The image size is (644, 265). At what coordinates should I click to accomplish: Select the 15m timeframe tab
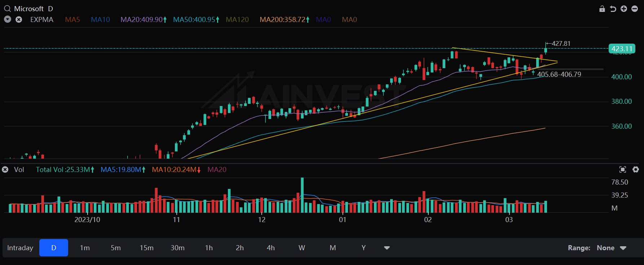click(x=146, y=248)
